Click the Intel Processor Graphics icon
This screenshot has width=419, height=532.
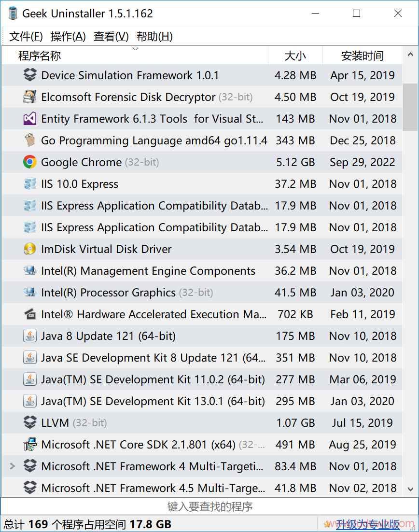pyautogui.click(x=30, y=292)
